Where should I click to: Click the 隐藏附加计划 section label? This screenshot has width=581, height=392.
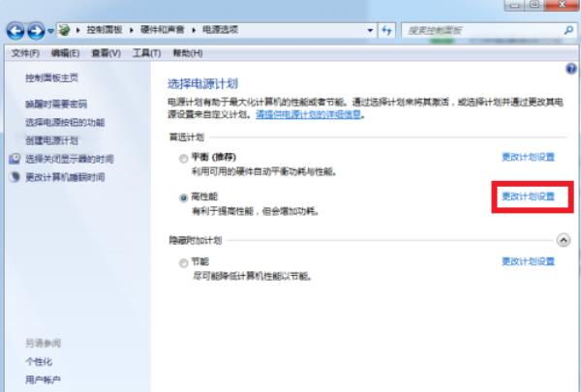click(x=196, y=240)
